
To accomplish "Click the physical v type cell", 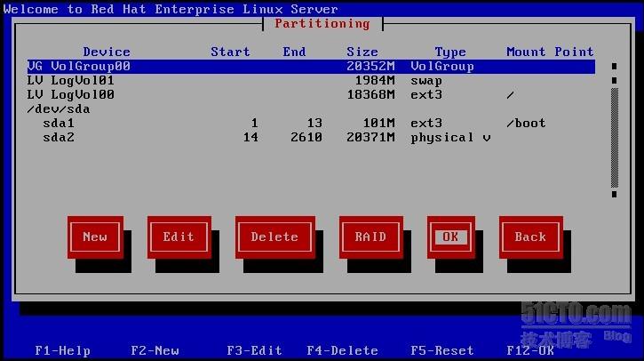I will pyautogui.click(x=450, y=138).
